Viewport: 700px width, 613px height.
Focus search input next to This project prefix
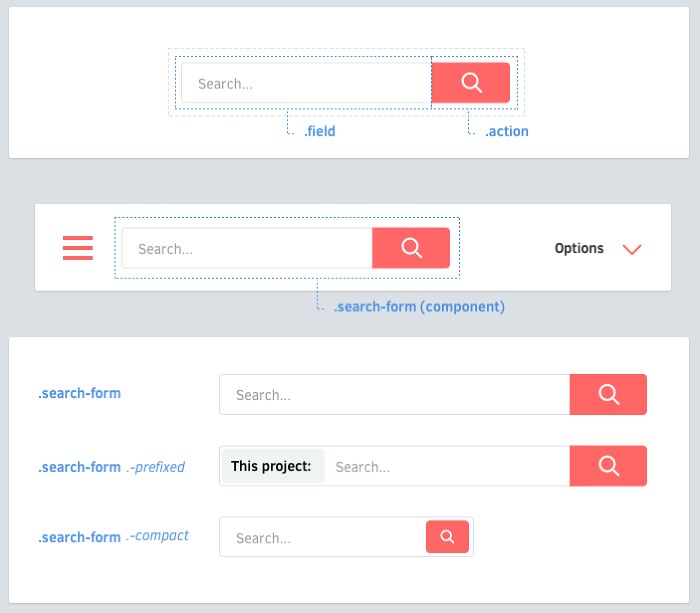tap(447, 466)
